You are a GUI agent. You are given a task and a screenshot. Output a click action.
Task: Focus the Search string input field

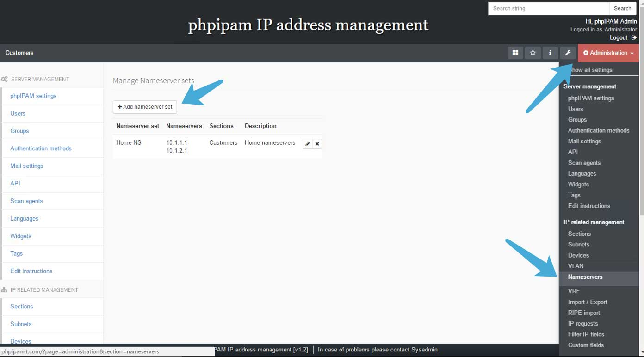coord(549,8)
